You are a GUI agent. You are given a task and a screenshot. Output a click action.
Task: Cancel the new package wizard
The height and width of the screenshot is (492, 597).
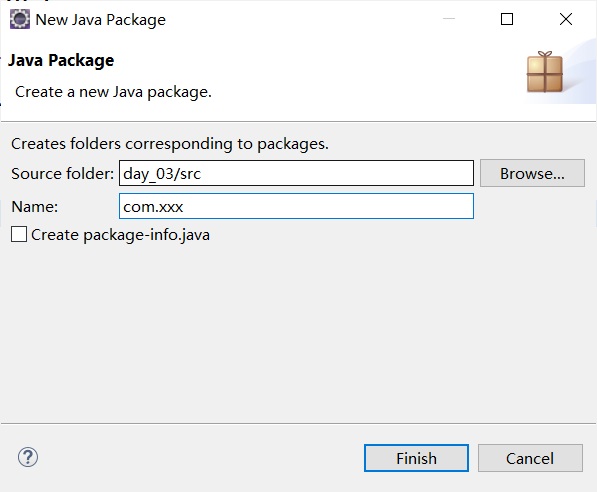point(530,458)
